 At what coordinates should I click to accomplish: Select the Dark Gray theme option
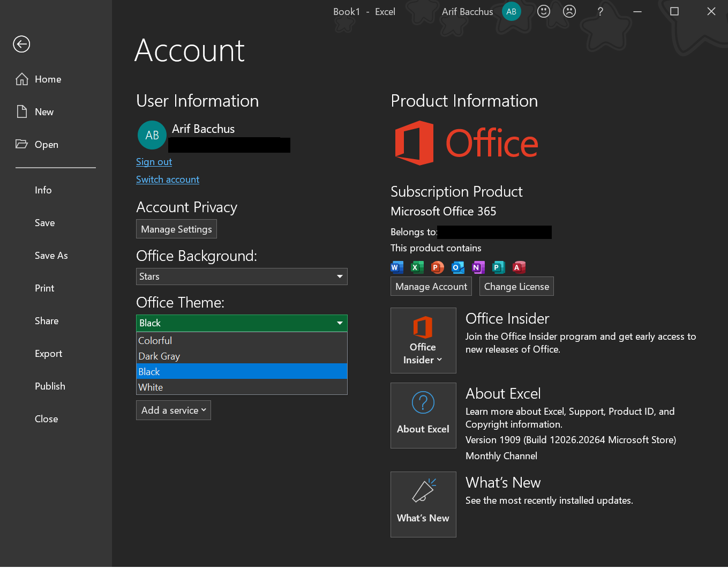click(242, 356)
